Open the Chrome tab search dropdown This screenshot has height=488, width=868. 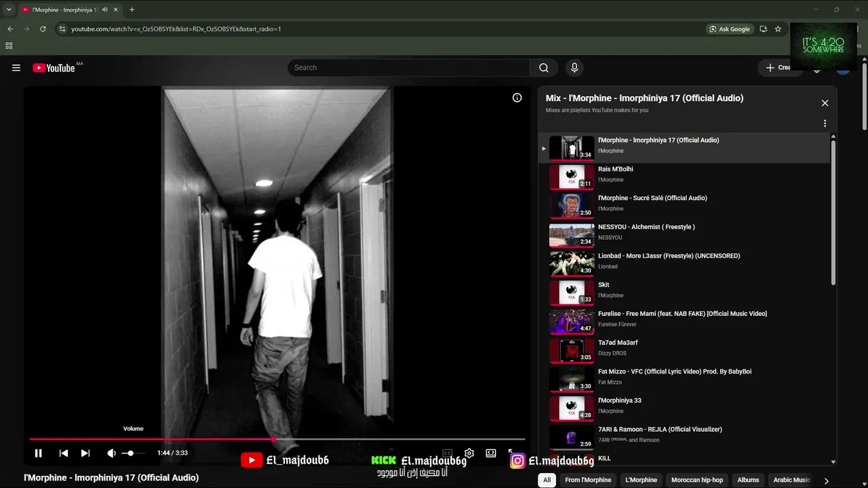(x=9, y=9)
